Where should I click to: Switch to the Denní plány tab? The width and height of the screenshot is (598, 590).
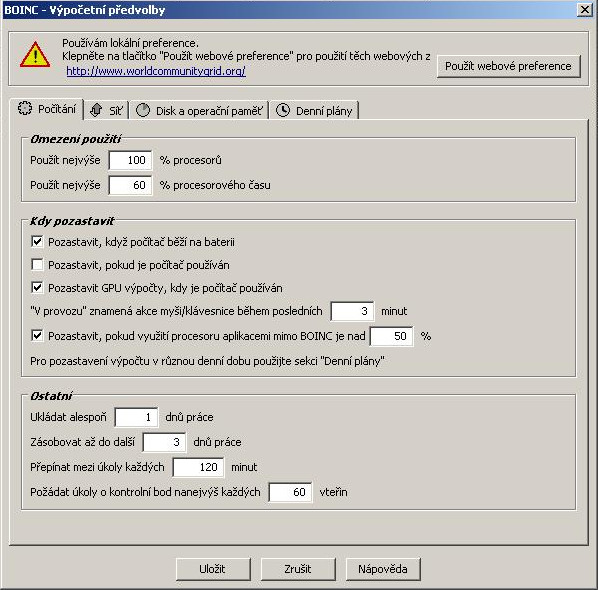tap(314, 111)
